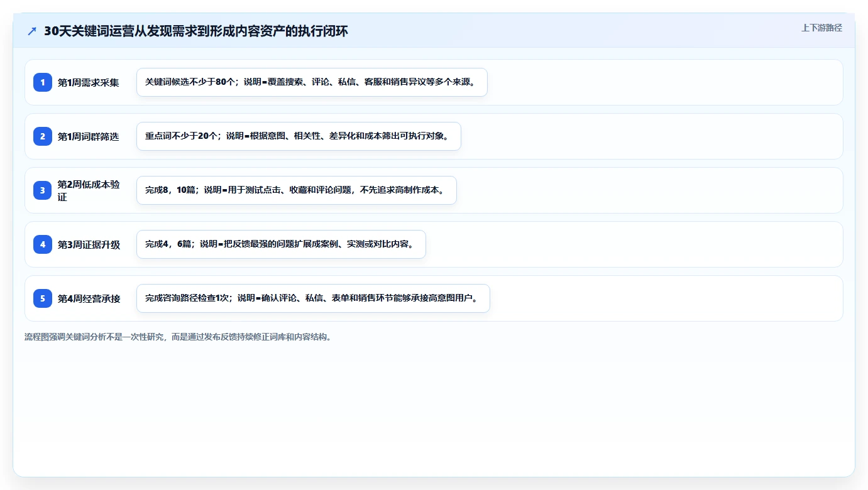Click step number 3 badge
Viewport: 868px width, 490px height.
tap(43, 190)
